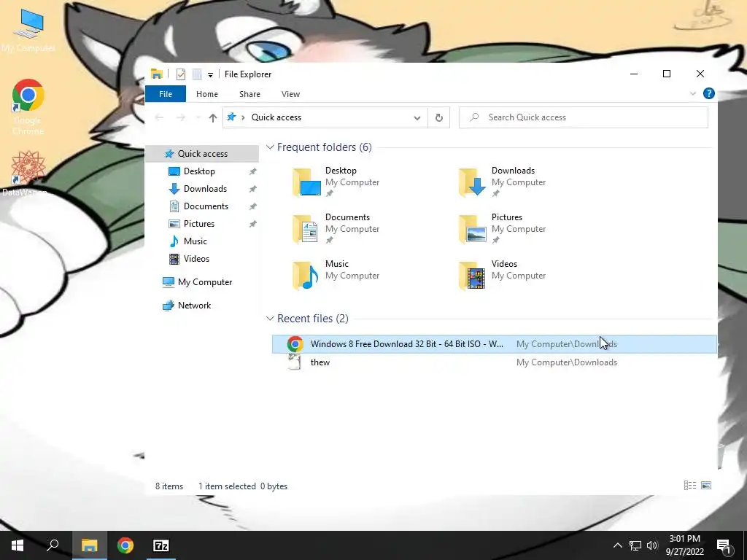Viewport: 747px width, 560px height.
Task: Open the network status tray icon
Action: 635,545
